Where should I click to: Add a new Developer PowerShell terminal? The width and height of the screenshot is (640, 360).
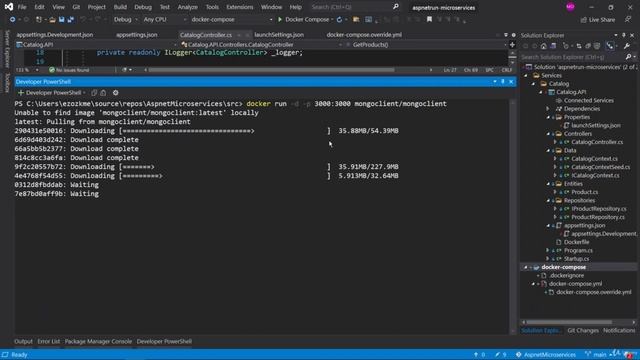coord(21,93)
